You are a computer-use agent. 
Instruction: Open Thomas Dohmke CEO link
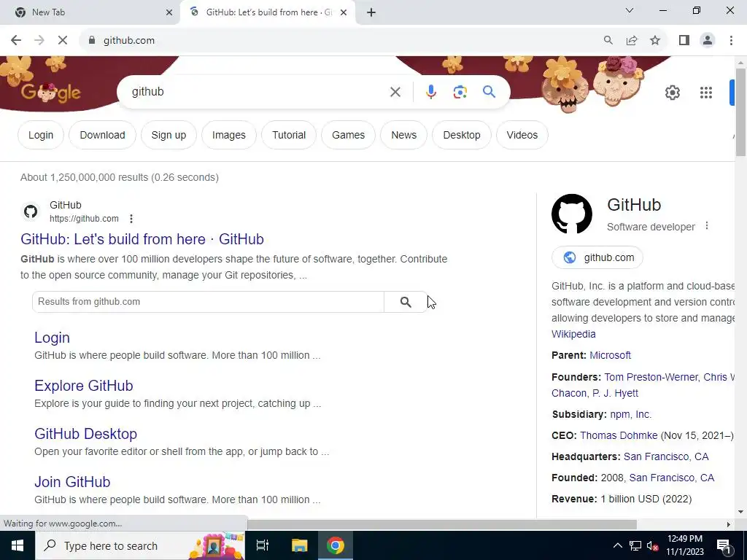[x=619, y=436]
